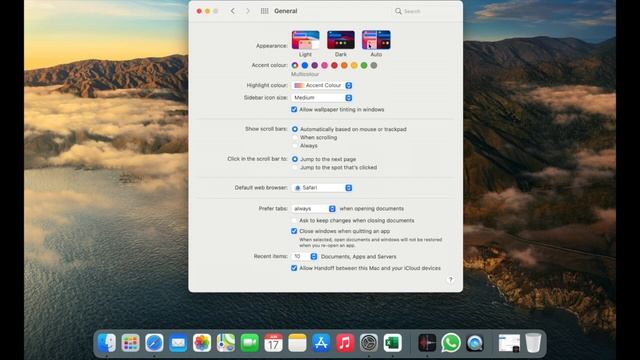Click the search magnifier icon
Screen dimensions: 640x360
398,11
